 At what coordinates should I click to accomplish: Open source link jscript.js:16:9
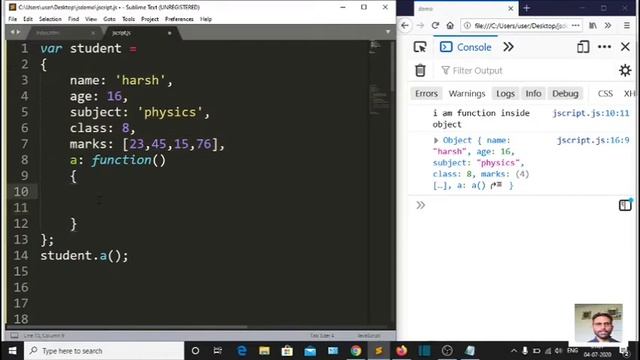pyautogui.click(x=593, y=140)
